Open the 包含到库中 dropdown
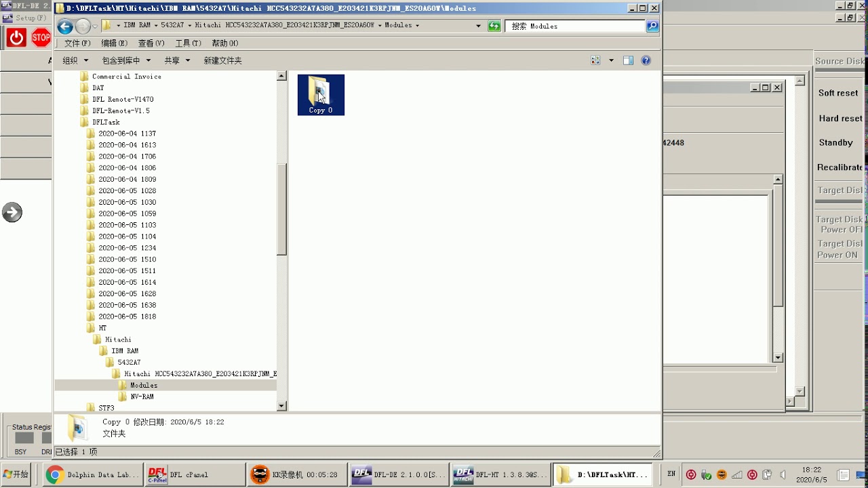 (x=125, y=60)
